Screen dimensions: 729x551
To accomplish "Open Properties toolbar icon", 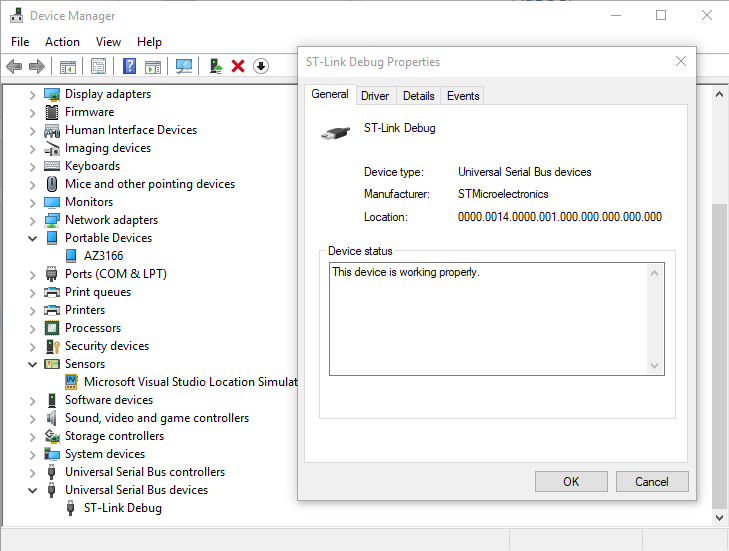I will [x=99, y=66].
